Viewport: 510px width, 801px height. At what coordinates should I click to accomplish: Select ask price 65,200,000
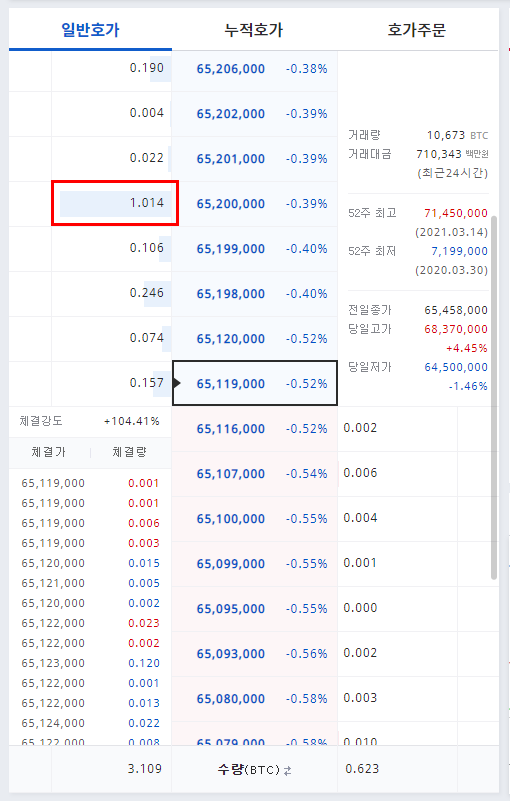point(230,204)
